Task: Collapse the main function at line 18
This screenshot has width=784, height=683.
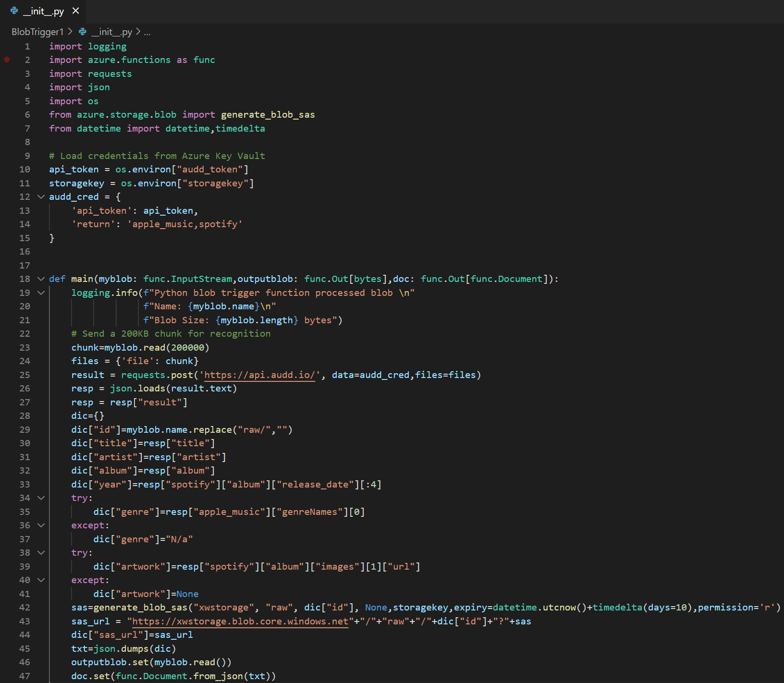Action: tap(41, 279)
